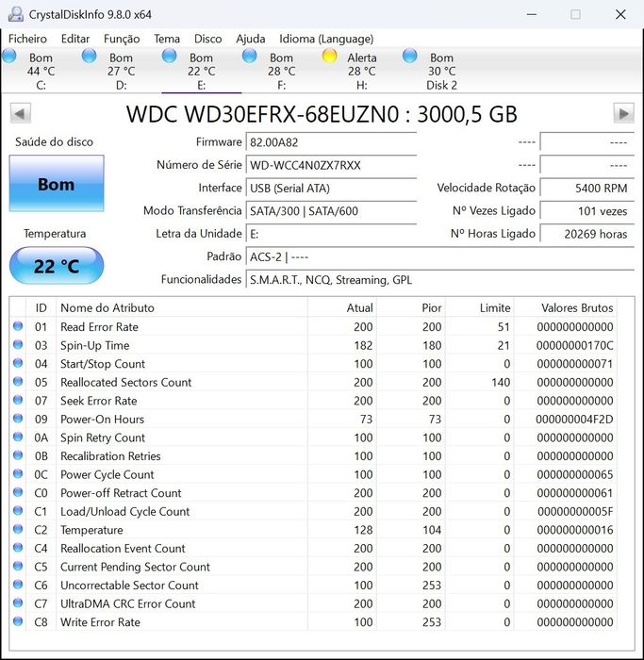Image resolution: width=644 pixels, height=660 pixels.
Task: Click status dot for Read Error Rate
Action: point(18,326)
